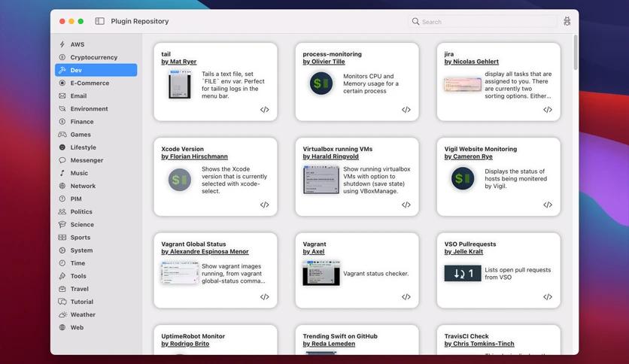Click the Music note icon

[x=62, y=173]
